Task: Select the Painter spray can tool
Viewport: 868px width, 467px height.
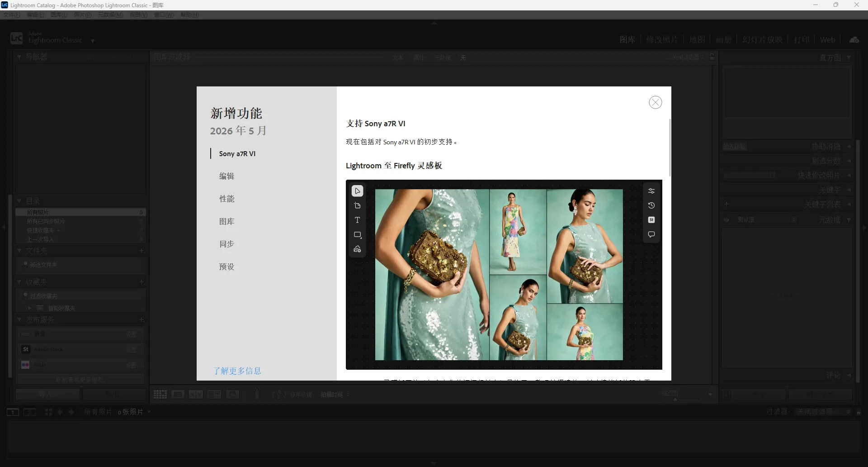Action: [x=257, y=394]
